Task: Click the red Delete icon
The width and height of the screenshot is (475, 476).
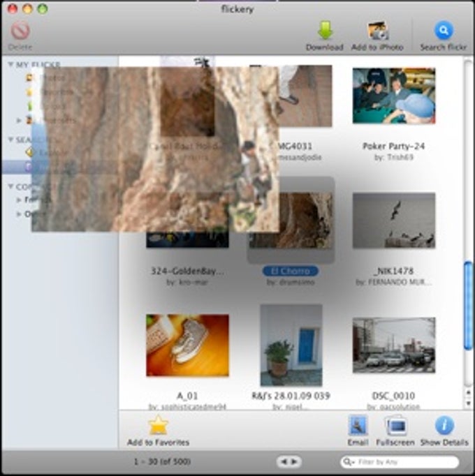Action: [x=20, y=31]
